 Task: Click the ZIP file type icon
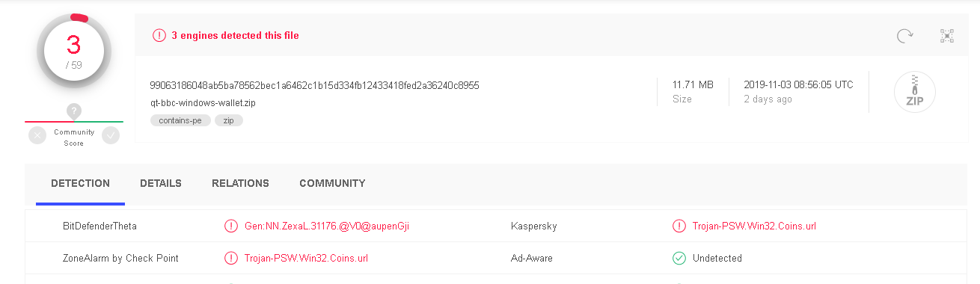(915, 92)
